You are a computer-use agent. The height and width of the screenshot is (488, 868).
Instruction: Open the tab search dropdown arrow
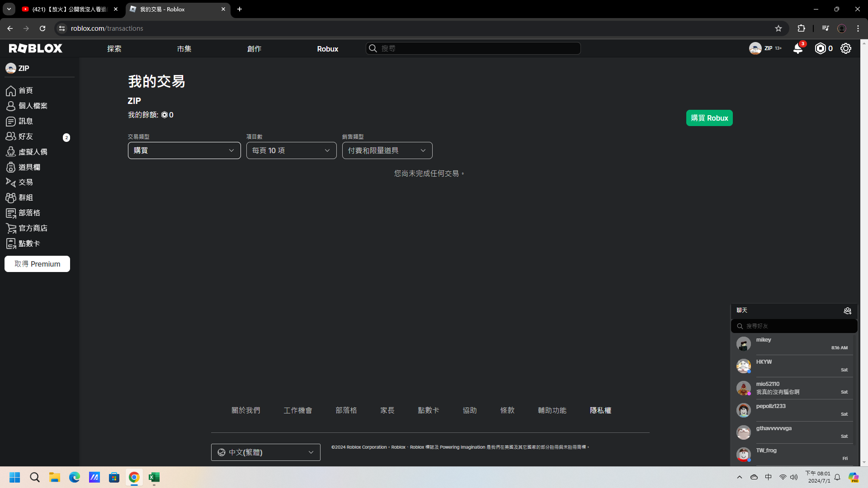pos(9,9)
